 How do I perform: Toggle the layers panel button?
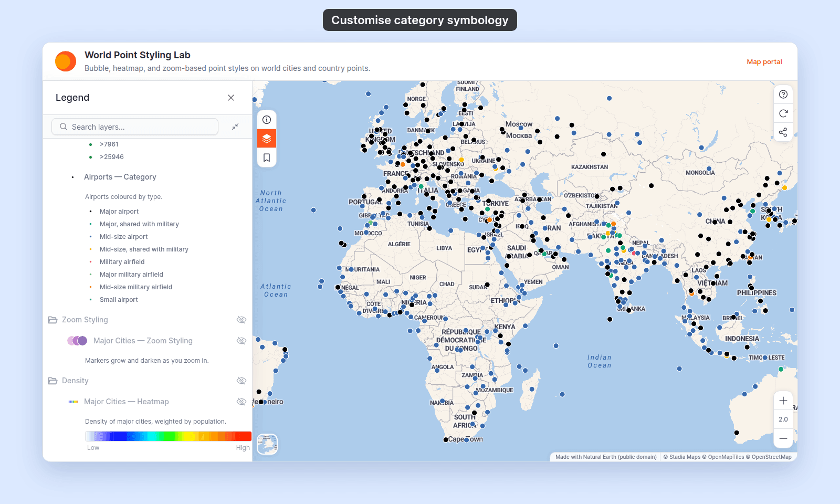tap(267, 139)
